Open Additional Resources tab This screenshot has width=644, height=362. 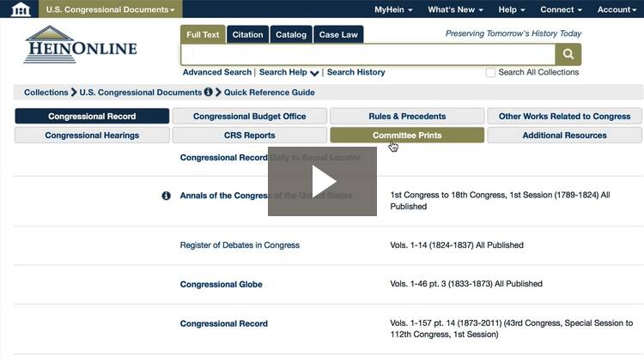(564, 135)
